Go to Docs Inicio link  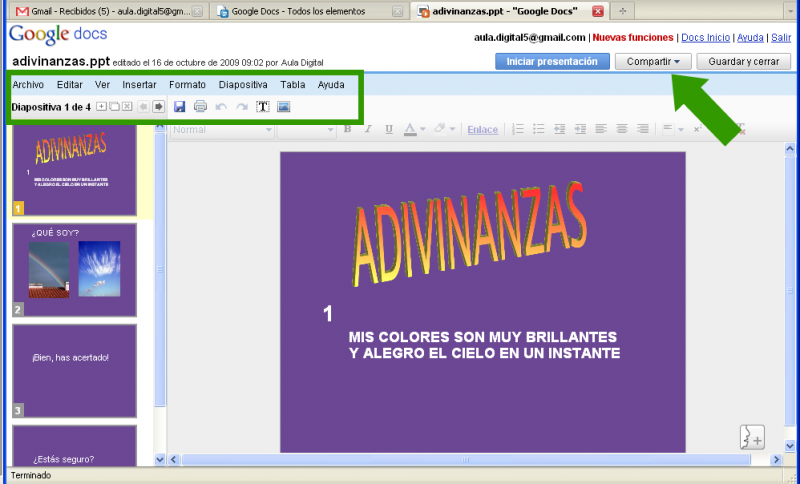(706, 37)
